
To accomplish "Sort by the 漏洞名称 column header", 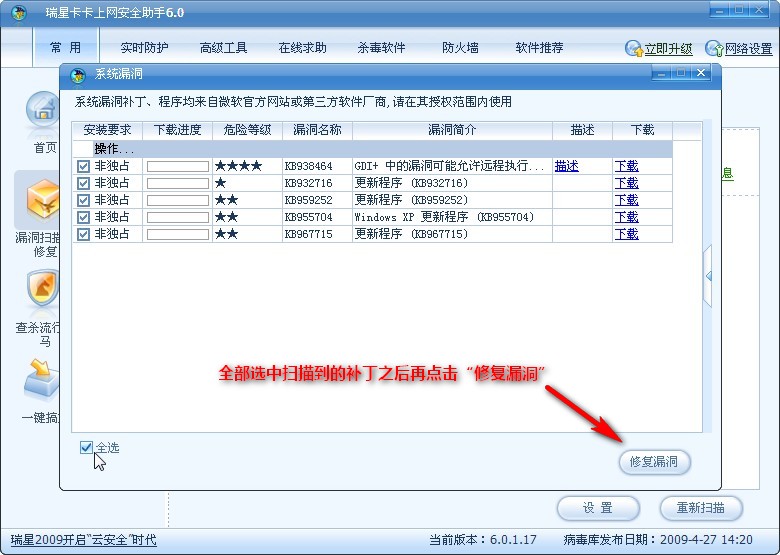I will pyautogui.click(x=317, y=130).
